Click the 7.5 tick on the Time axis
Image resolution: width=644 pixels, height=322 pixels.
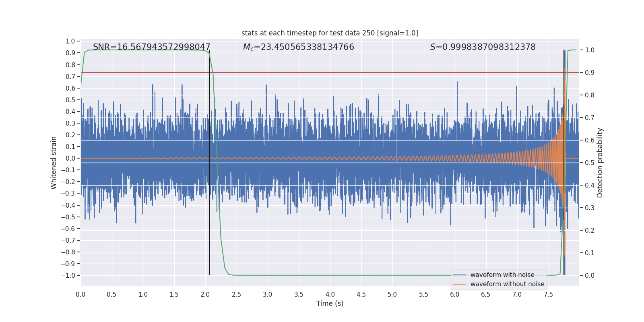[548, 294]
